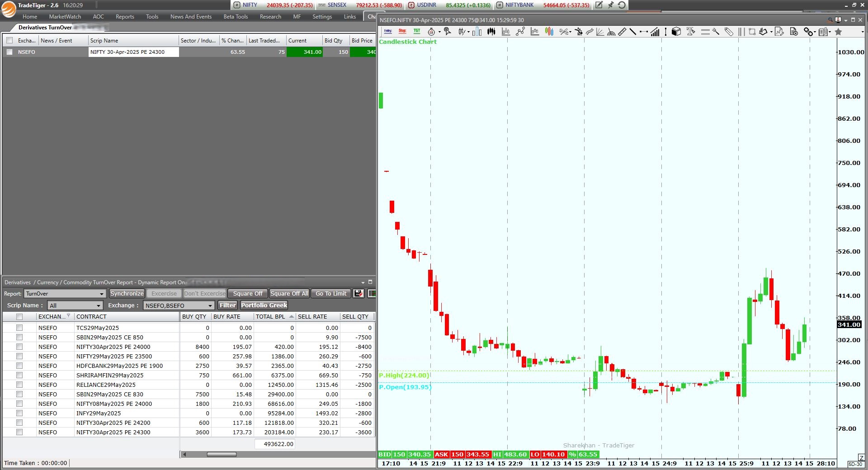Viewport: 868px width, 470px height.
Task: Open the turnover report panel options arrow
Action: 363,282
